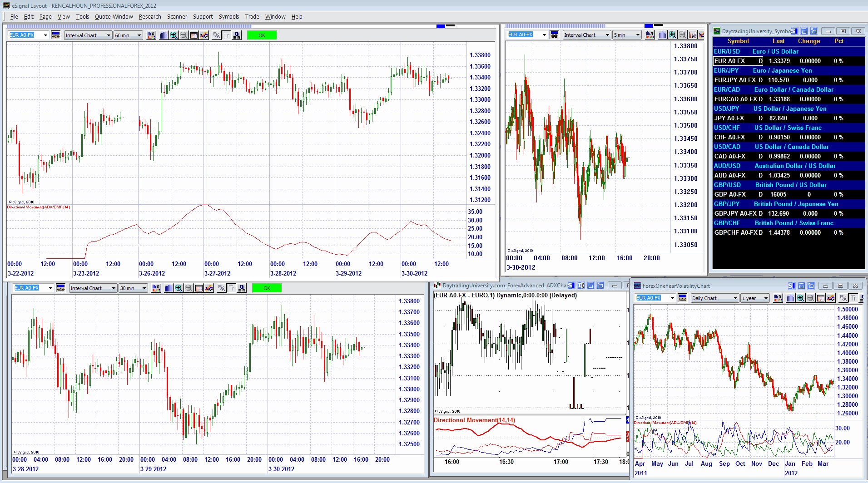Click the symbol link icon in the 5 min chart toolbar
868x483 pixels.
coord(555,34)
